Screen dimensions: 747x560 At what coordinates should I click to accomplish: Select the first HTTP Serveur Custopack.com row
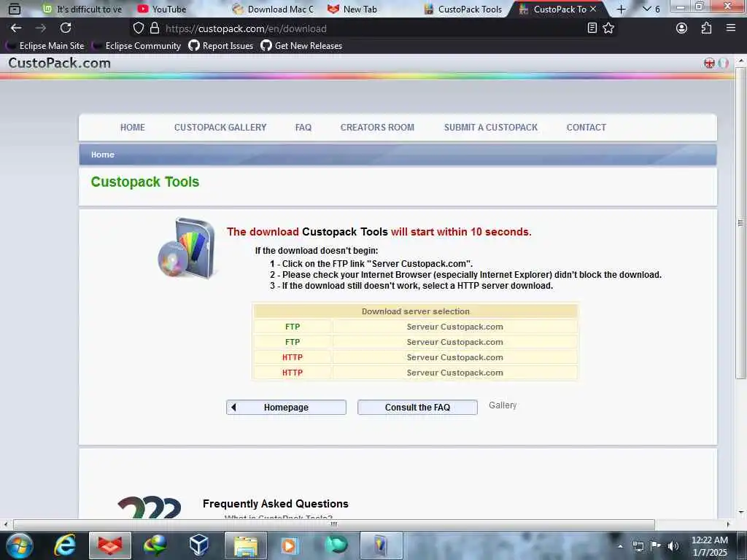coord(415,357)
